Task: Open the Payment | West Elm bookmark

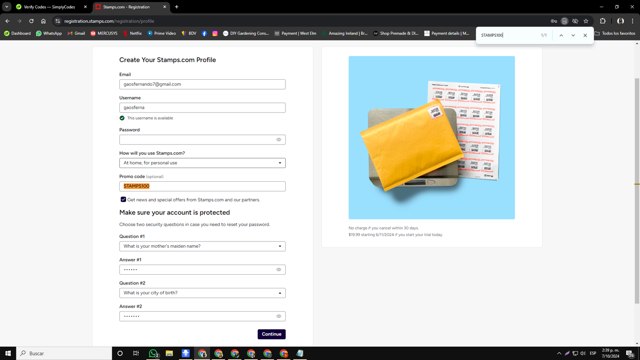Action: click(296, 33)
